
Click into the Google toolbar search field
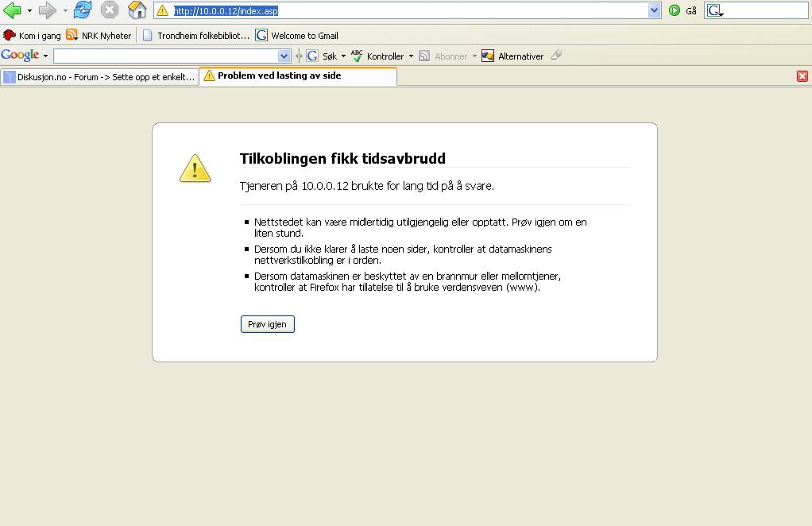pyautogui.click(x=166, y=56)
